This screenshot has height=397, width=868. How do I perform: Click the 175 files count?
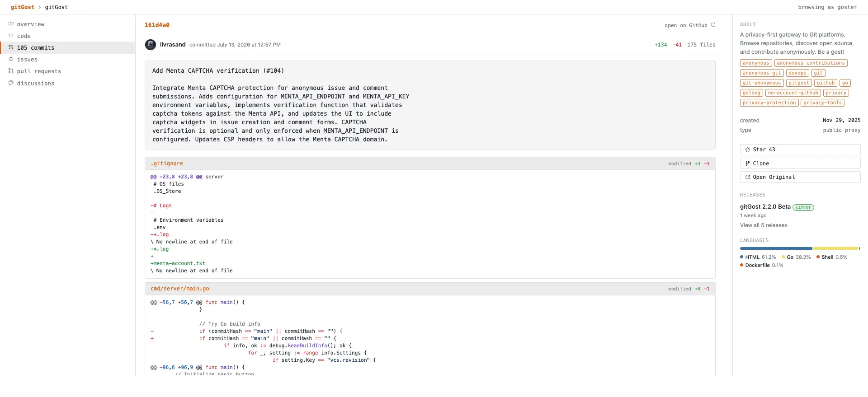pyautogui.click(x=701, y=45)
